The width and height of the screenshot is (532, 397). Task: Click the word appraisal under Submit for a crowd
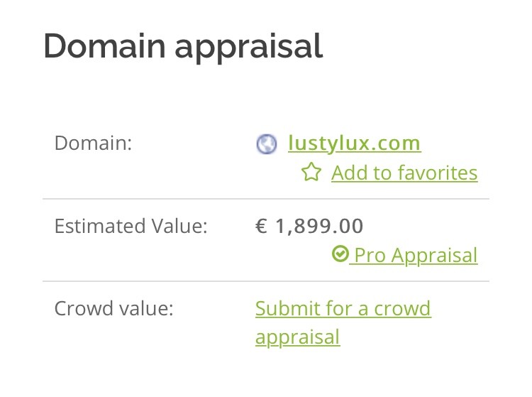[x=297, y=337]
